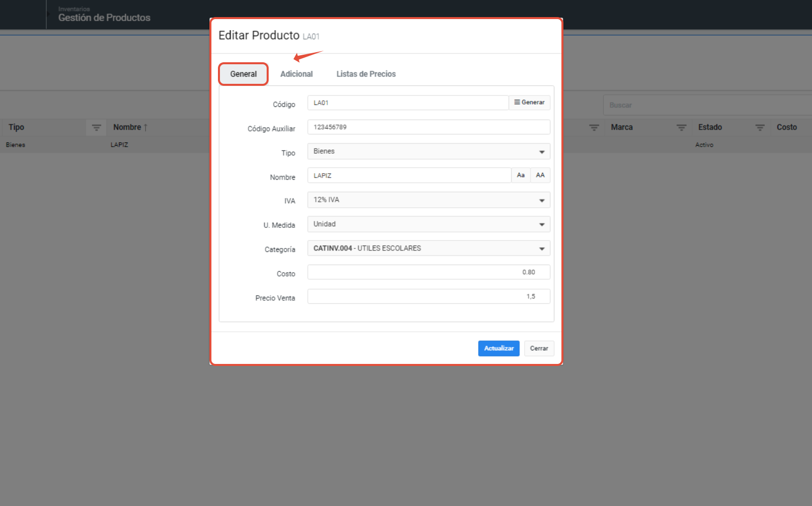Click the Código Auxiliar input field
812x506 pixels.
tap(429, 127)
